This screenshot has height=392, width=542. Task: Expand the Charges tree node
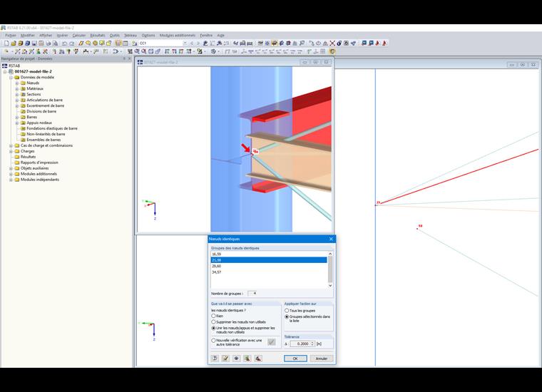coord(11,151)
